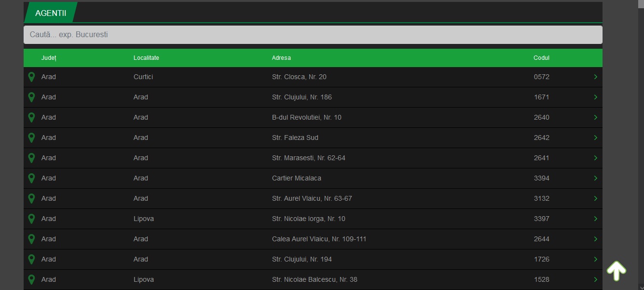Click the Codul column header
The height and width of the screenshot is (290, 644).
point(541,58)
